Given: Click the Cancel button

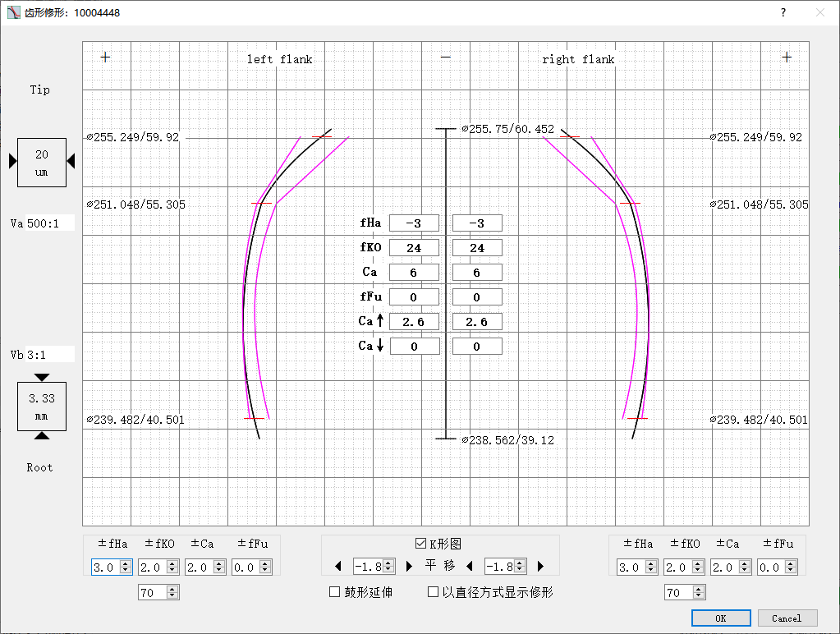Looking at the screenshot, I should [x=787, y=618].
